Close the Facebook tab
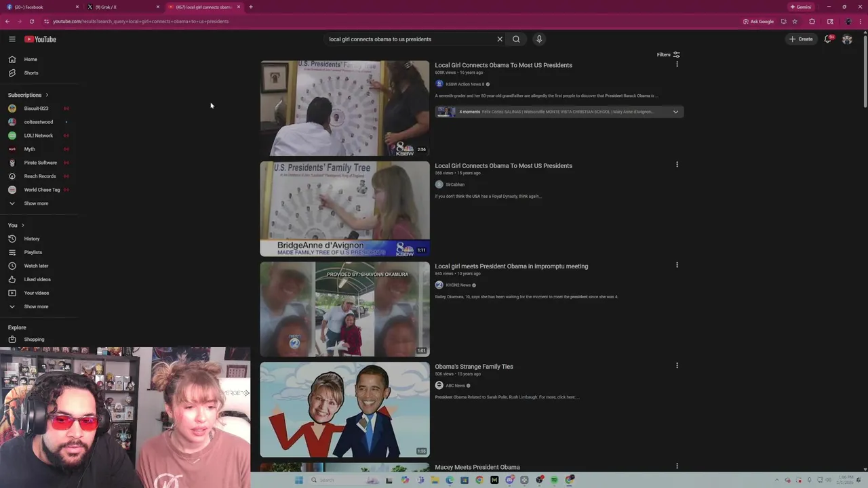Image resolution: width=868 pixels, height=488 pixels. point(77,7)
